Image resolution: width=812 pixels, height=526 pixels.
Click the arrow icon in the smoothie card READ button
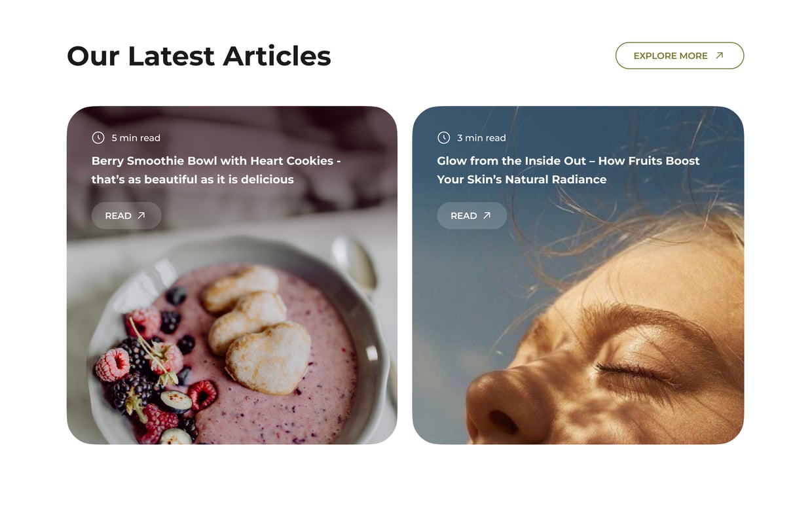click(x=141, y=215)
